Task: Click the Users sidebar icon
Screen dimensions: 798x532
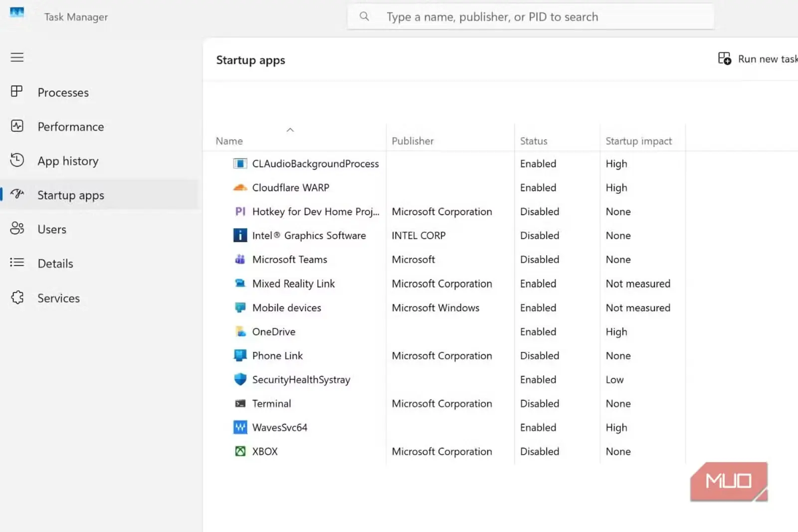Action: 17,228
